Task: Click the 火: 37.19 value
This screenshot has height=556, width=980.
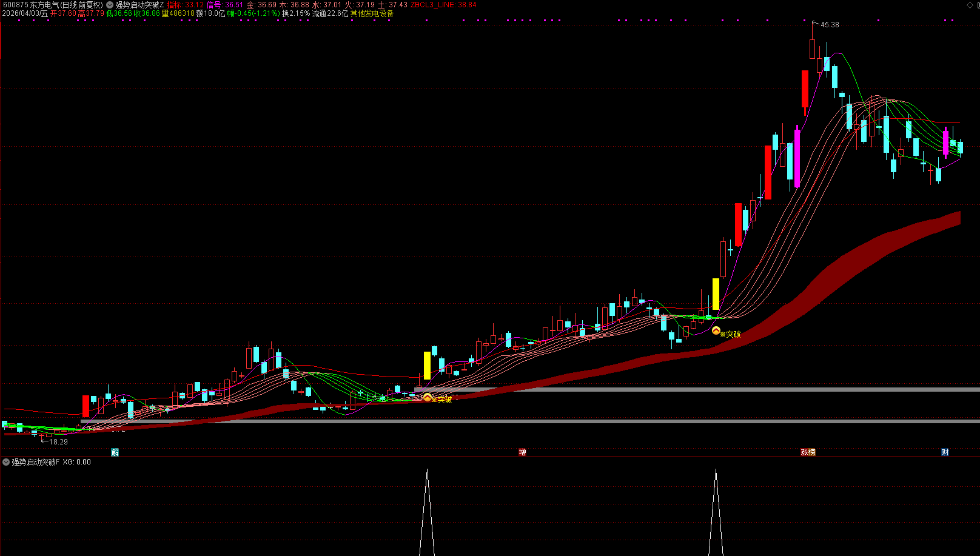Action: 360,5
